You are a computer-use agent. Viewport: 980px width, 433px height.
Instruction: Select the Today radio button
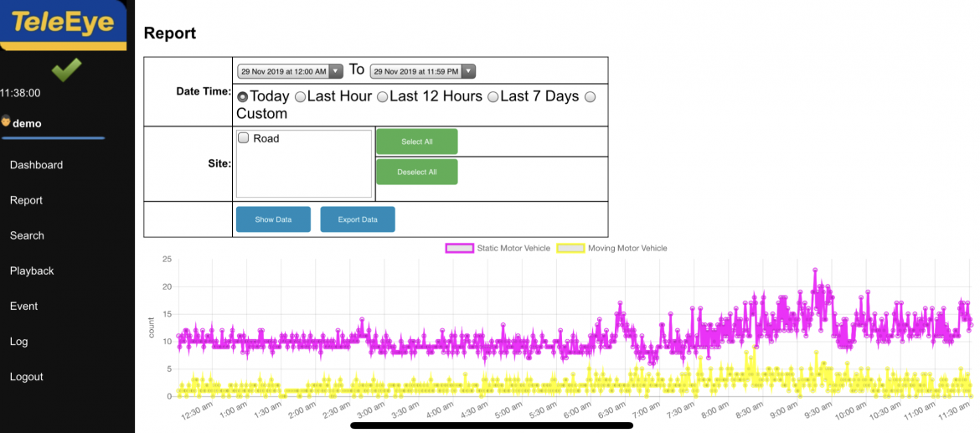(242, 97)
